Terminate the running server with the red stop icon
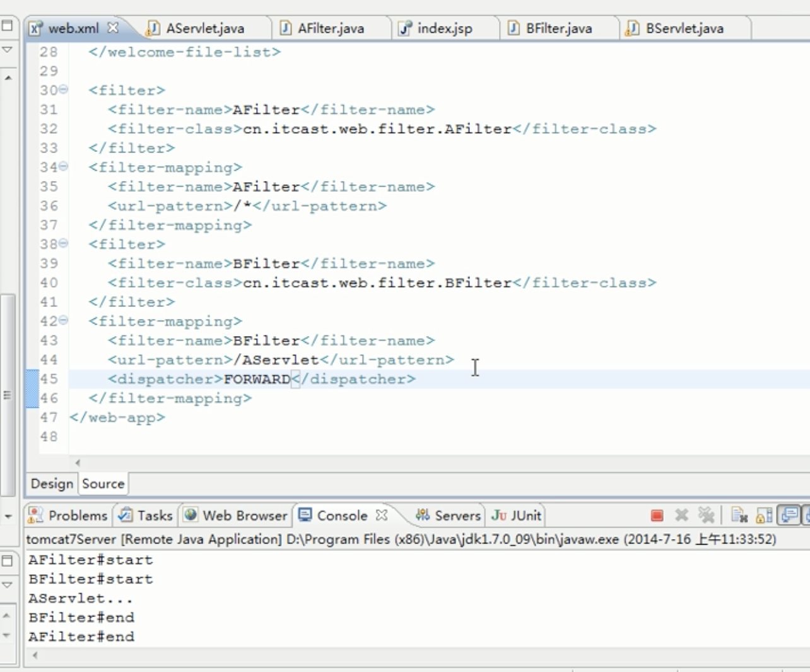 click(x=657, y=516)
